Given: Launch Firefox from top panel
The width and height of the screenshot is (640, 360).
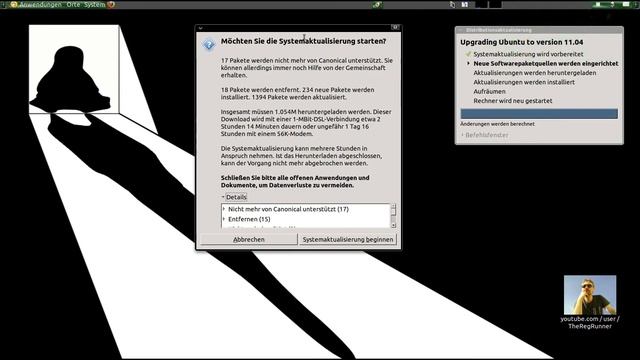Looking at the screenshot, I should coord(111,5).
